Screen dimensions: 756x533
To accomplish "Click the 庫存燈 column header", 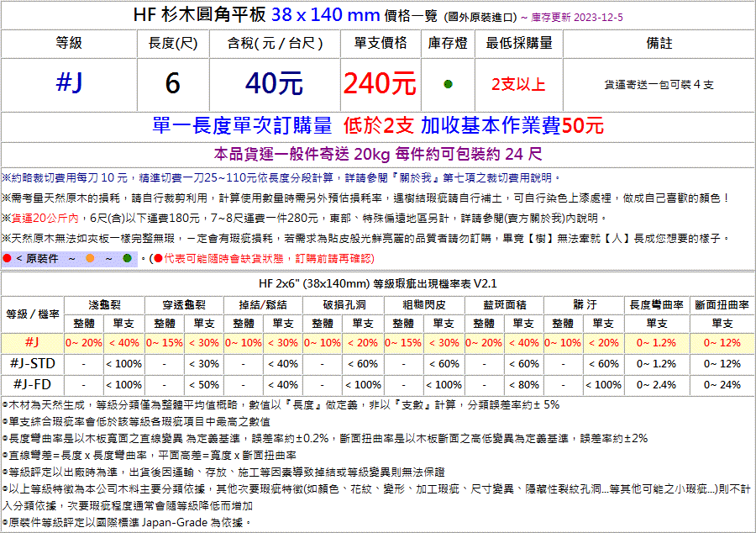I will point(448,43).
